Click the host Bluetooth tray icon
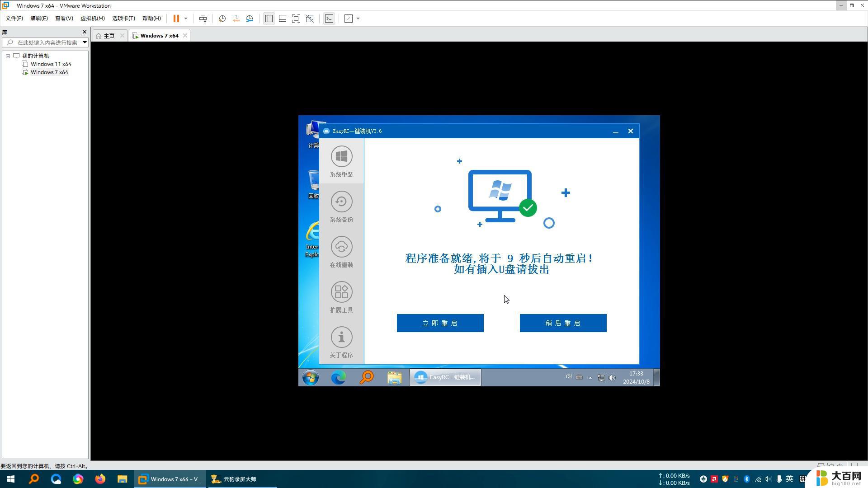 [x=747, y=479]
